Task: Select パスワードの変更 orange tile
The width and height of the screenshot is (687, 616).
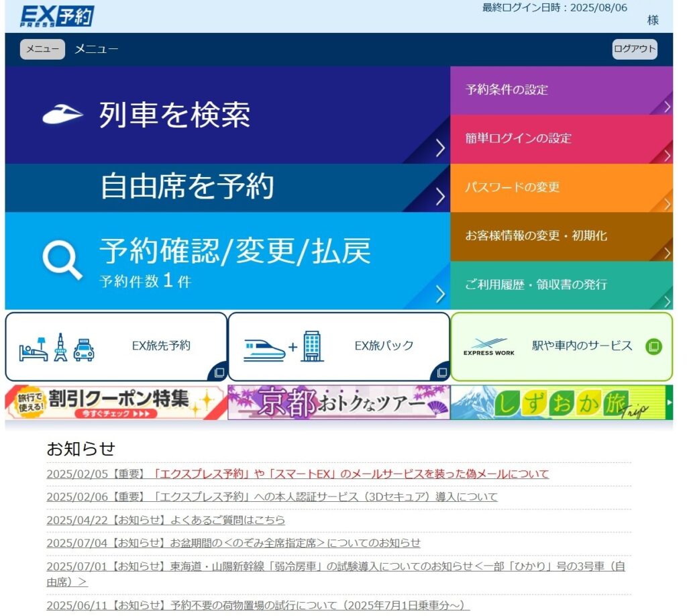Action: tap(561, 188)
